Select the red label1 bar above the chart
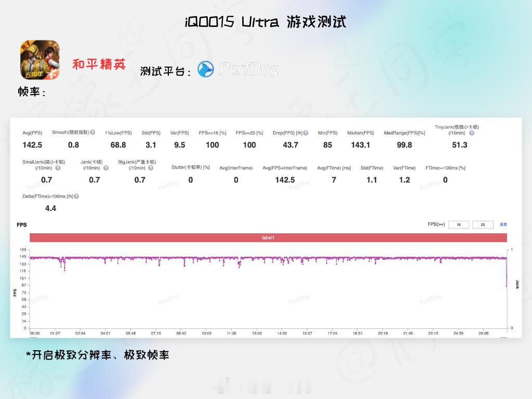This screenshot has width=532, height=399. (268, 237)
